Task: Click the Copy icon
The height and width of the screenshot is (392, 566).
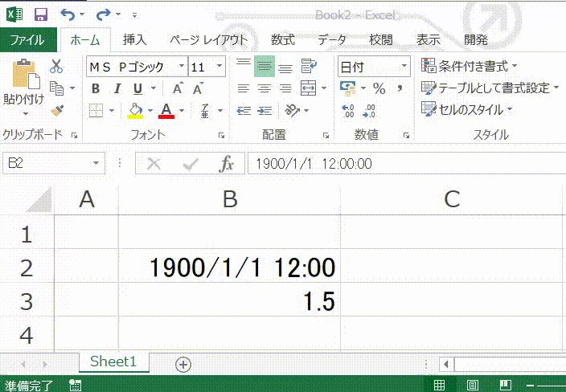Action: [x=56, y=88]
